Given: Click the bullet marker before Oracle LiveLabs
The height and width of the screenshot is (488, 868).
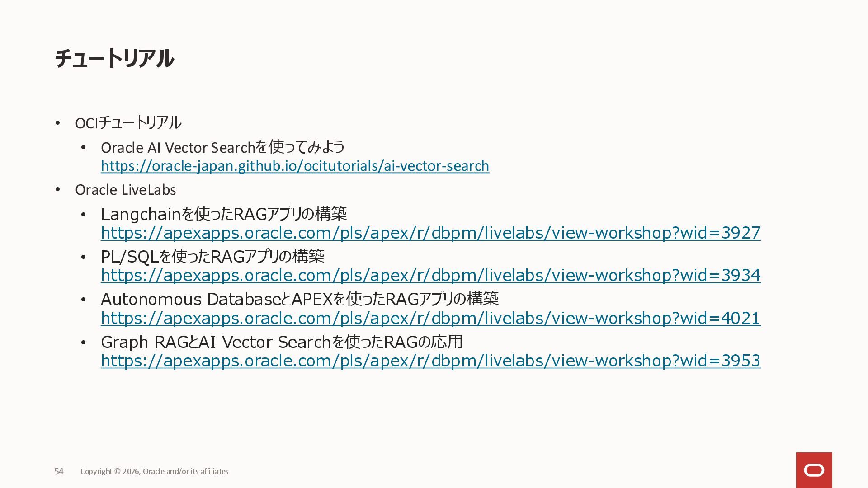Looking at the screenshot, I should [57, 190].
